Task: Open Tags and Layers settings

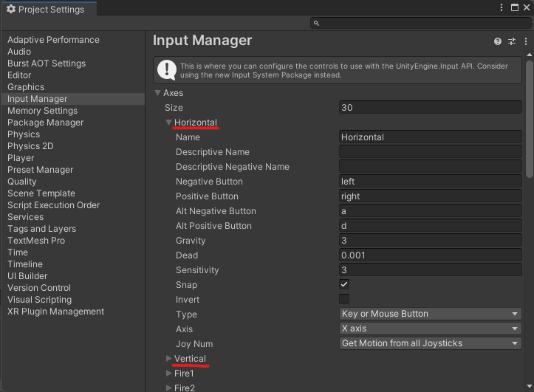Action: point(41,229)
